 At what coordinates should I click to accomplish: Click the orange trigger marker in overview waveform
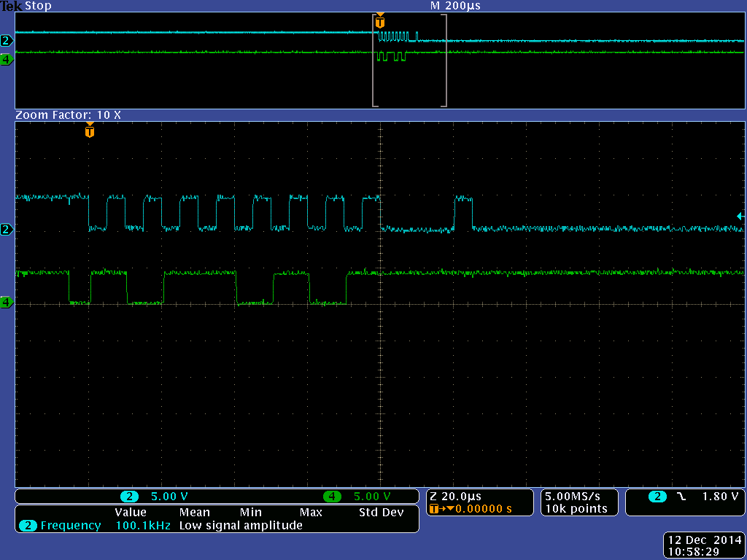coord(379,23)
